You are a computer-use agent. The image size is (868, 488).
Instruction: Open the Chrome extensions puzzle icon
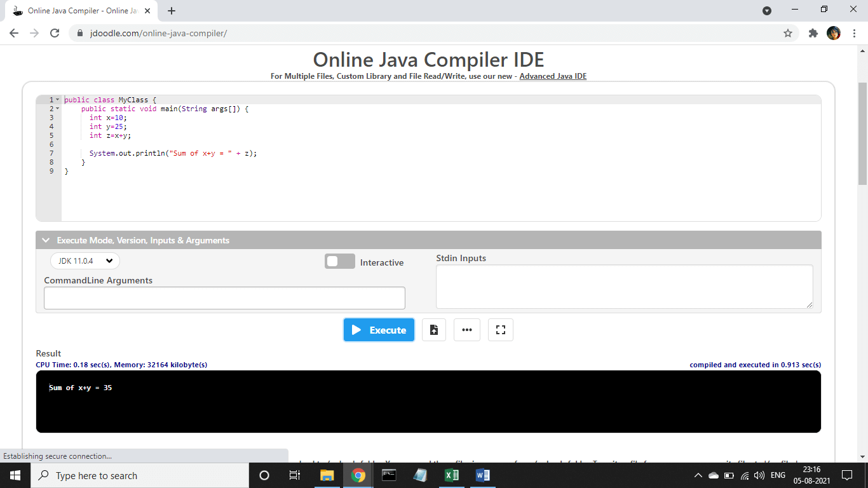[813, 33]
